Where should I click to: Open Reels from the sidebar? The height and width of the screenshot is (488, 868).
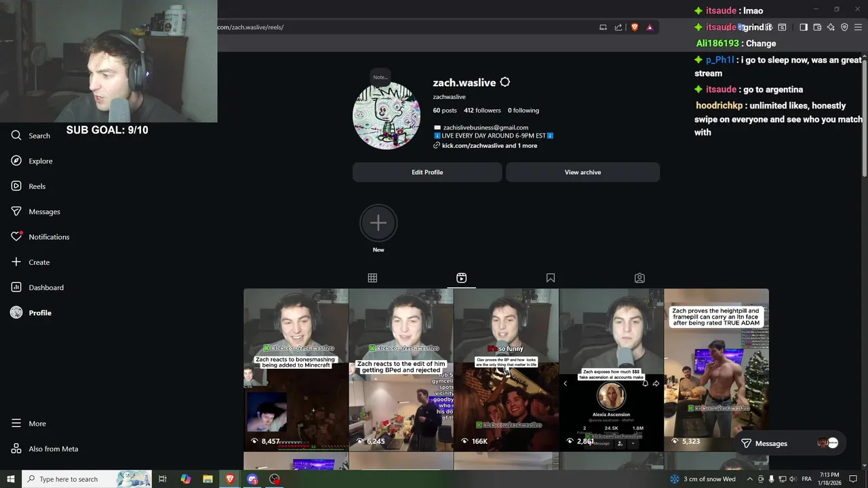[28, 186]
